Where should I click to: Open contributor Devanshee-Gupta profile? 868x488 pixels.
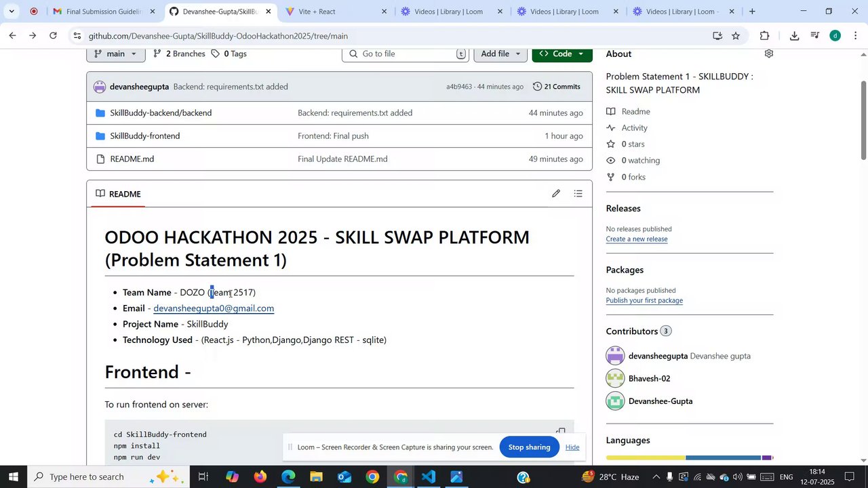[x=660, y=401]
